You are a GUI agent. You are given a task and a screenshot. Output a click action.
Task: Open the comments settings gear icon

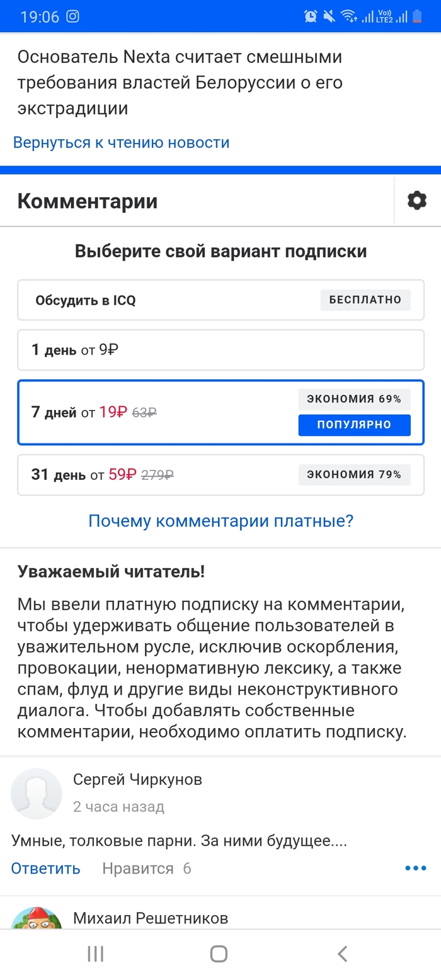(x=416, y=200)
